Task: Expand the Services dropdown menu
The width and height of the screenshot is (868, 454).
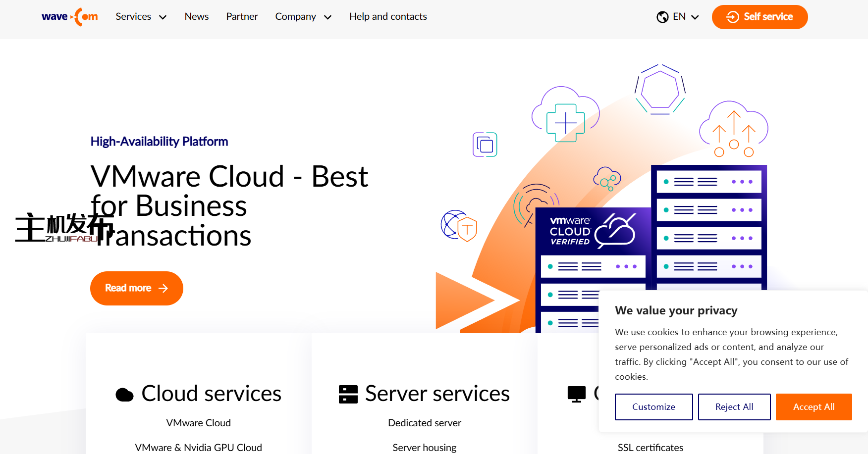Action: click(141, 17)
